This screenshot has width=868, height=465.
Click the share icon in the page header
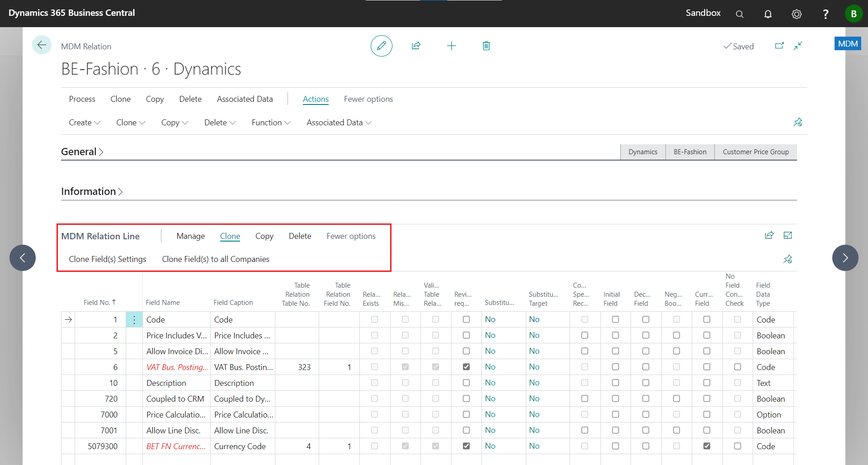click(x=416, y=46)
